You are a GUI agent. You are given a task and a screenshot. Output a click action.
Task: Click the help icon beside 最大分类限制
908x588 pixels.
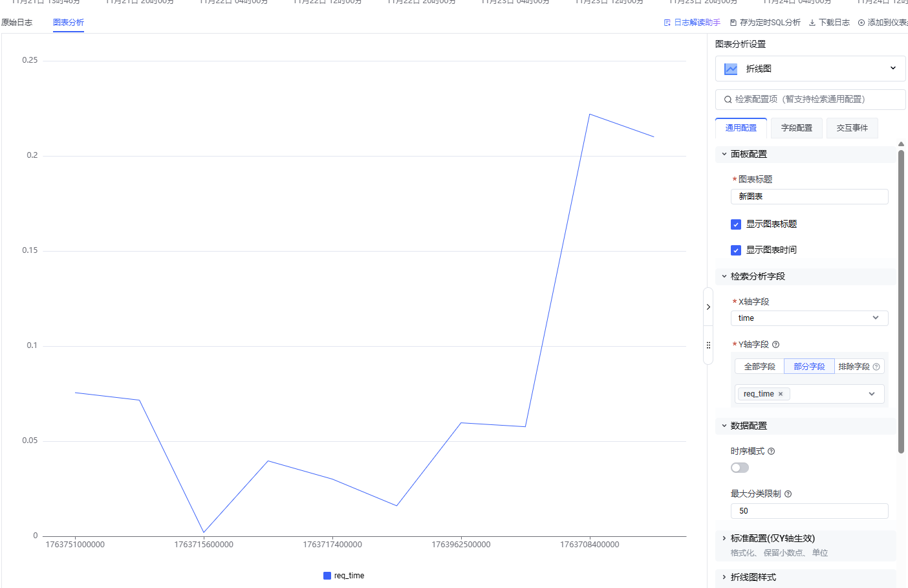788,494
